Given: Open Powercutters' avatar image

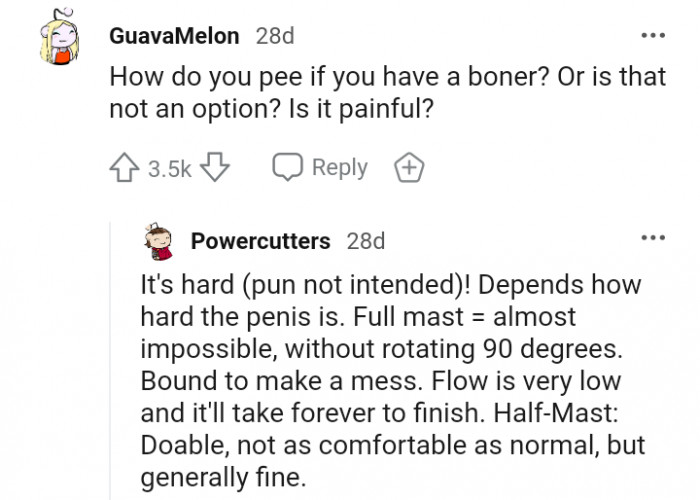Looking at the screenshot, I should pyautogui.click(x=156, y=241).
